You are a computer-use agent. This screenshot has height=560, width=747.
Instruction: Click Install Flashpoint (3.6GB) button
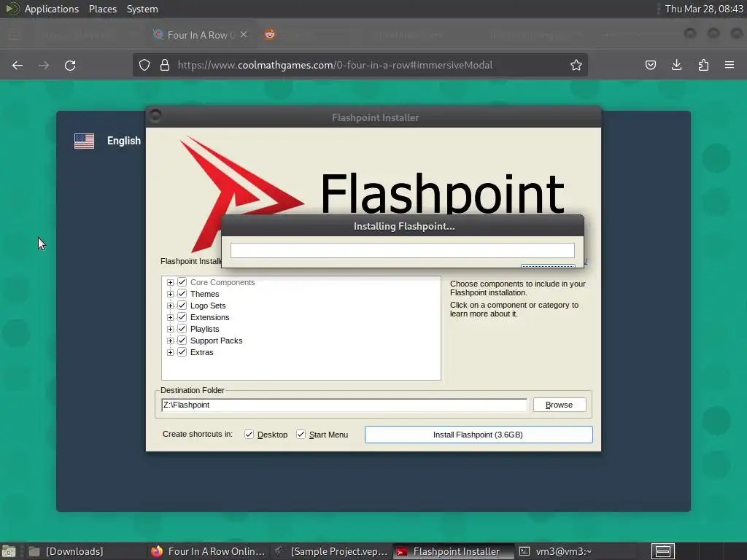point(479,435)
